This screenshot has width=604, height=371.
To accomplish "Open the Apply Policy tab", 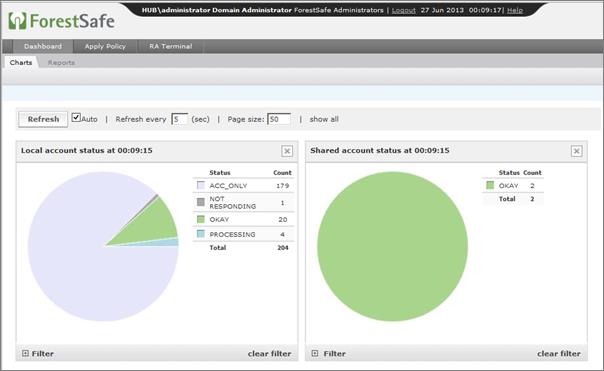I will click(x=105, y=46).
